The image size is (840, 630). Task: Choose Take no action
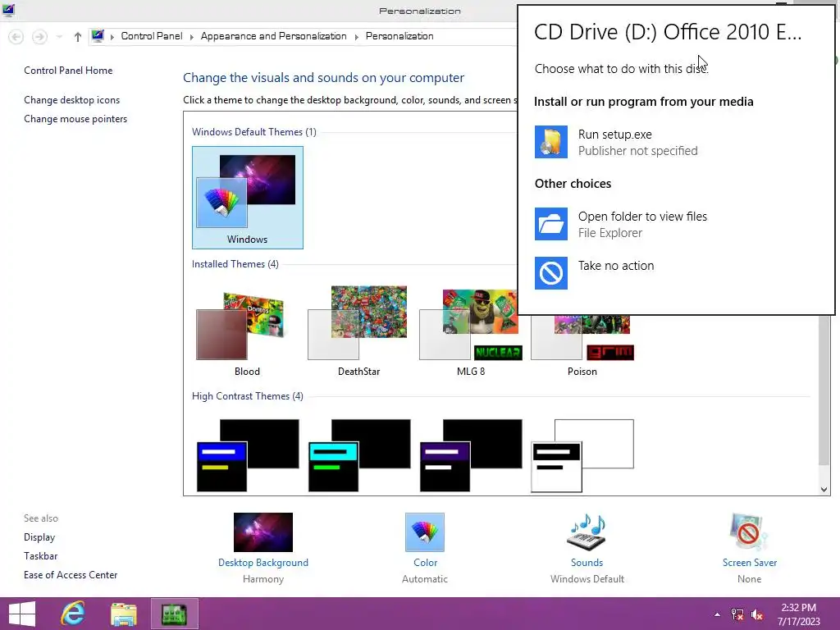pos(616,266)
